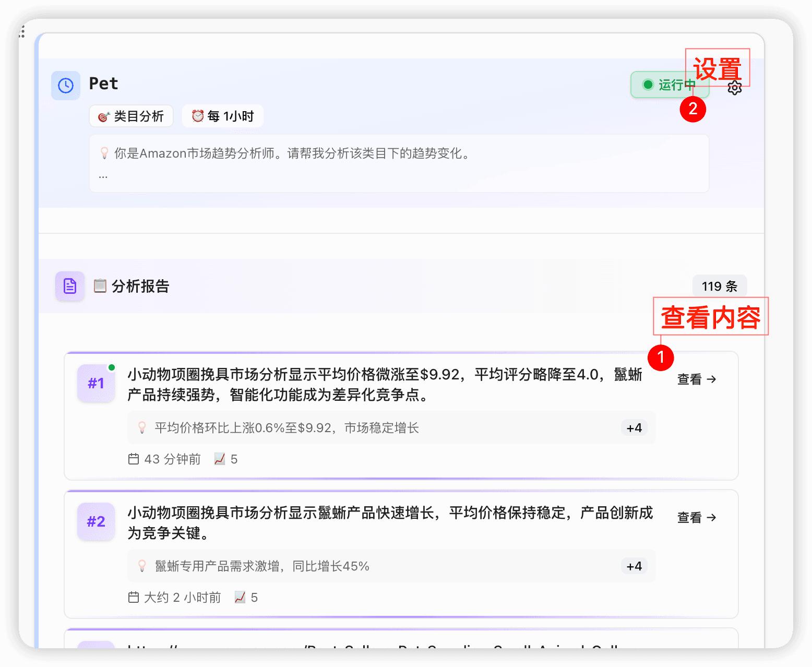This screenshot has height=667, width=812.
Task: Toggle the 运行中 running status indicator
Action: [670, 85]
